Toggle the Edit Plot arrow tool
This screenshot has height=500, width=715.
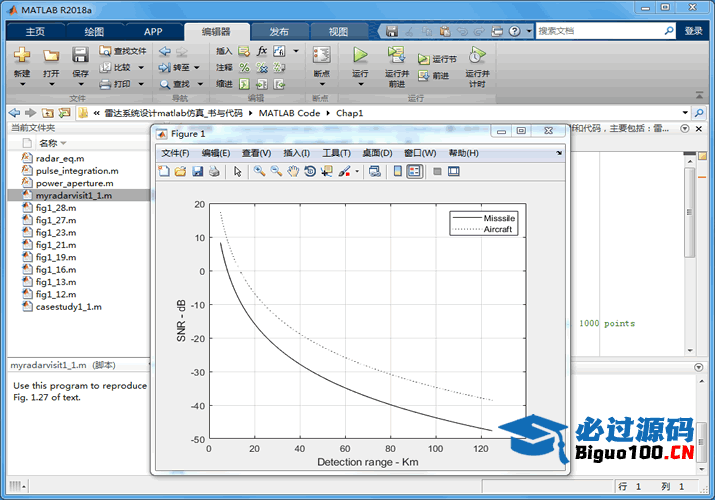point(237,171)
